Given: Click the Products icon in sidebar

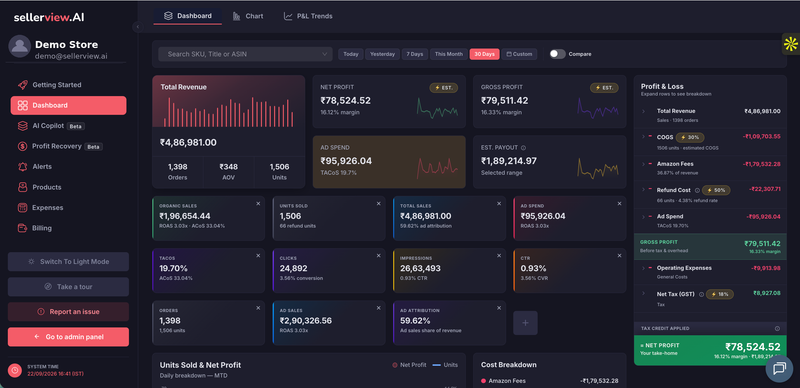Looking at the screenshot, I should (x=22, y=187).
